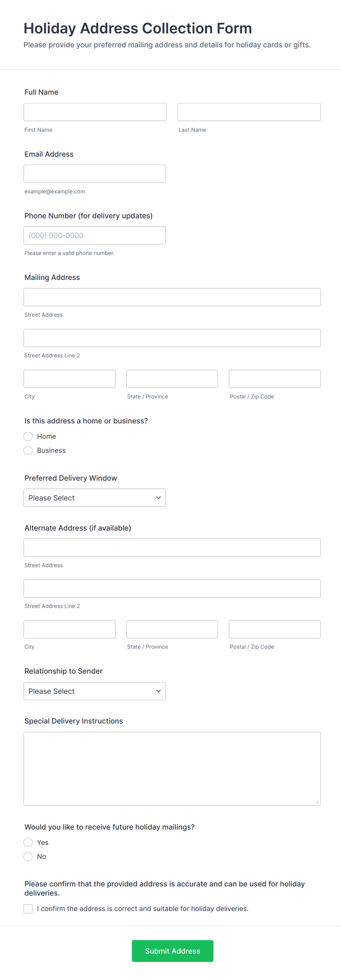Click Alternate Address Street Address Line 2 field
This screenshot has height=980, width=341.
click(172, 588)
